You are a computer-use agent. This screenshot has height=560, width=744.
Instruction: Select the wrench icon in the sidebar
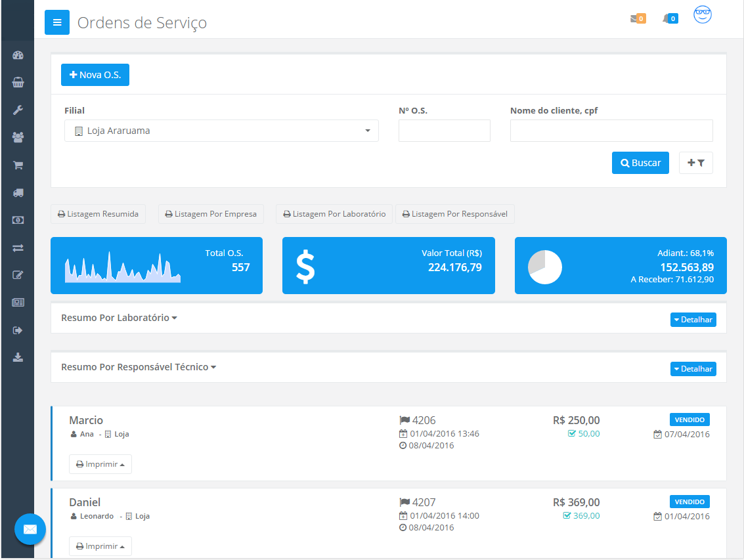pos(18,110)
